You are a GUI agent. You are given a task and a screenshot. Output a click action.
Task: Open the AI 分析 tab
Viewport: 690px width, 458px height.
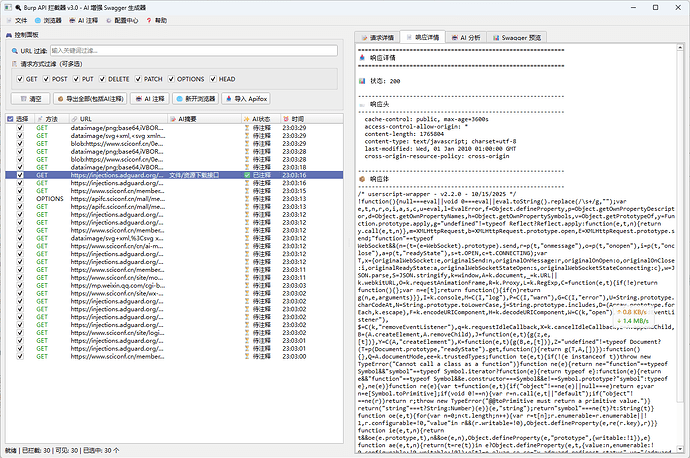pos(466,38)
